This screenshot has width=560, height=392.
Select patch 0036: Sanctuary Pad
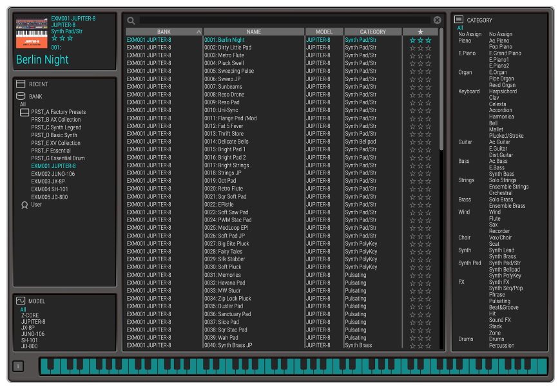[x=227, y=314]
